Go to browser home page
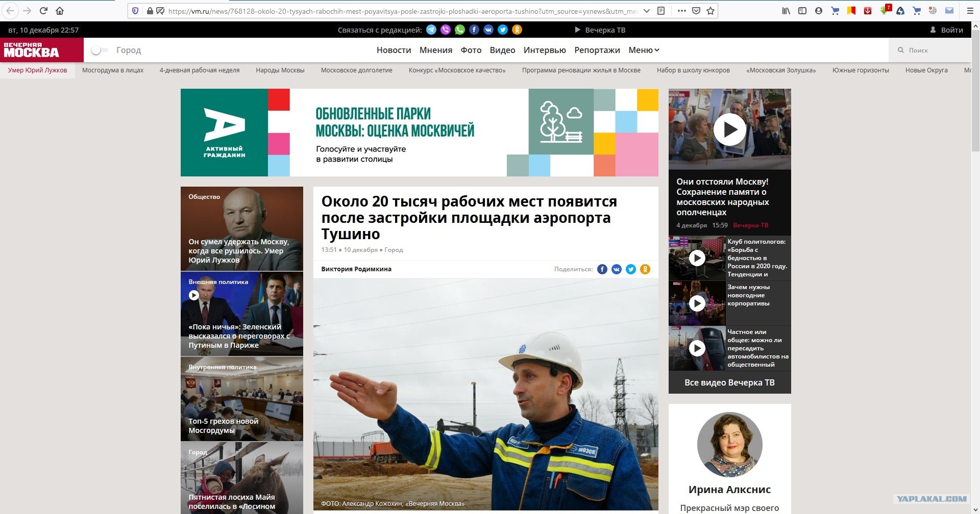Viewport: 980px width, 514px height. coord(60,11)
